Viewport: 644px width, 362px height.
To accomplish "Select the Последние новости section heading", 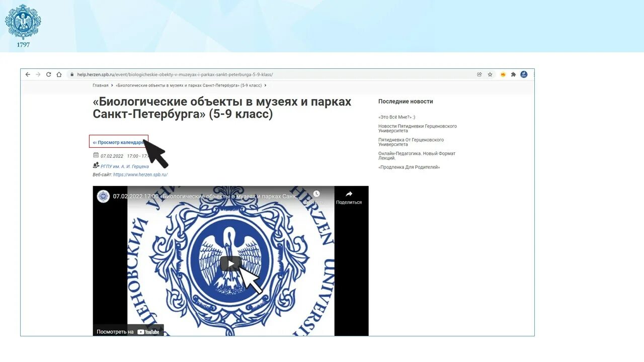I will [405, 101].
